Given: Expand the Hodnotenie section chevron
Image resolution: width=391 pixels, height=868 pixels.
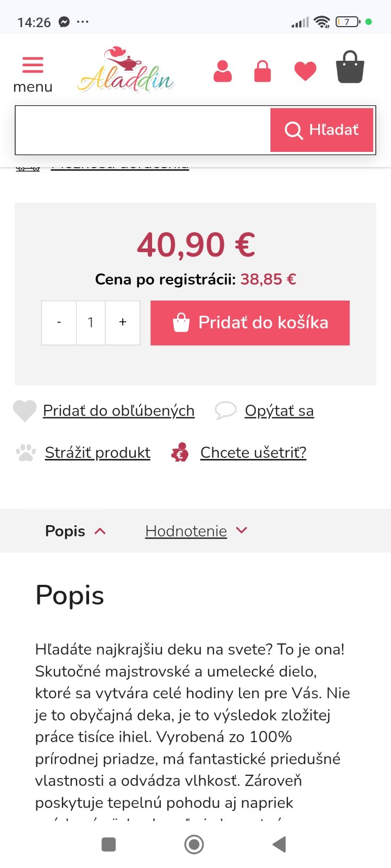Looking at the screenshot, I should click(242, 531).
